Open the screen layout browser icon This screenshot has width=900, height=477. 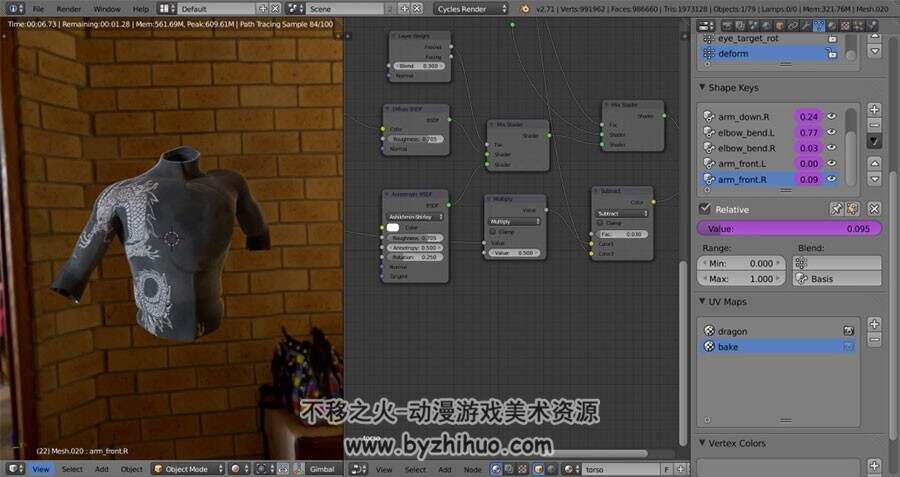166,9
